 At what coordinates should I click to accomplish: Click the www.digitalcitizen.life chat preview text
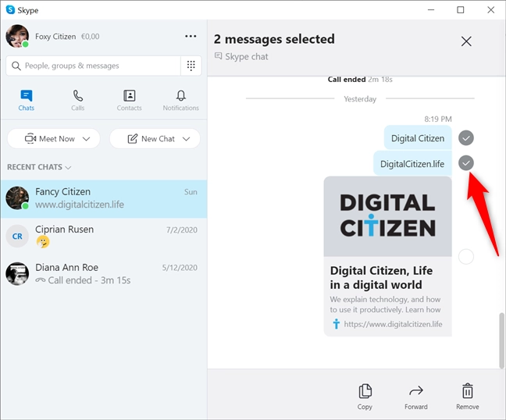pos(80,205)
